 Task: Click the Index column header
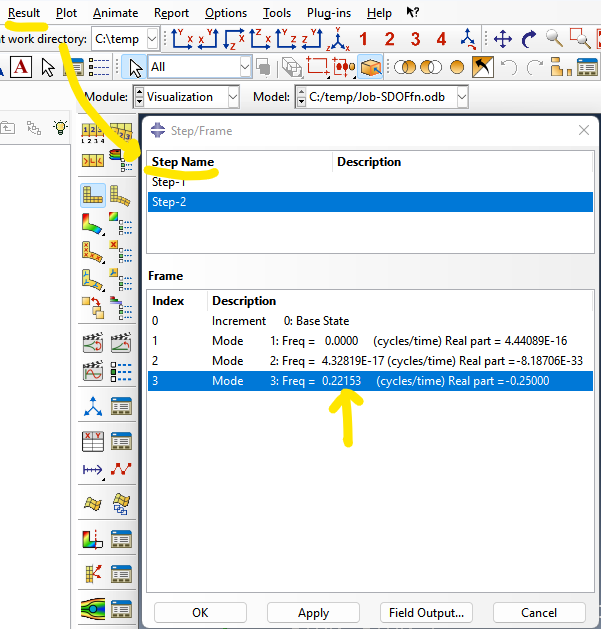tap(177, 301)
